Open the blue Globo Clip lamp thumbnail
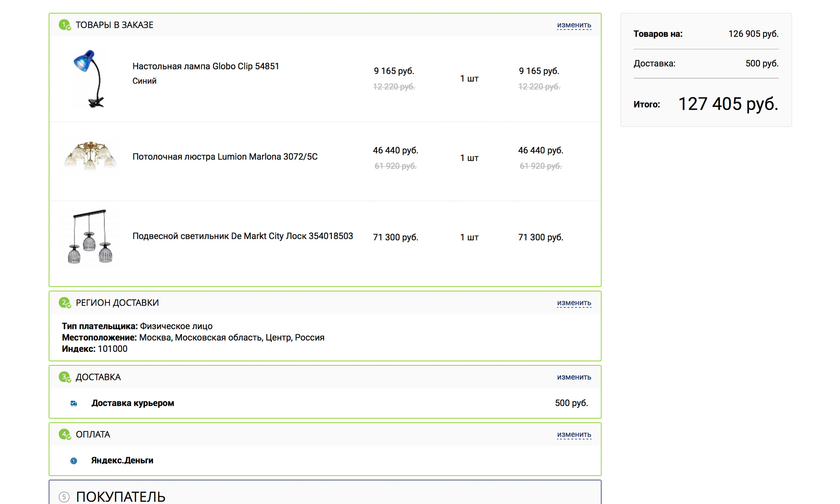The height and width of the screenshot is (504, 840). coord(90,79)
